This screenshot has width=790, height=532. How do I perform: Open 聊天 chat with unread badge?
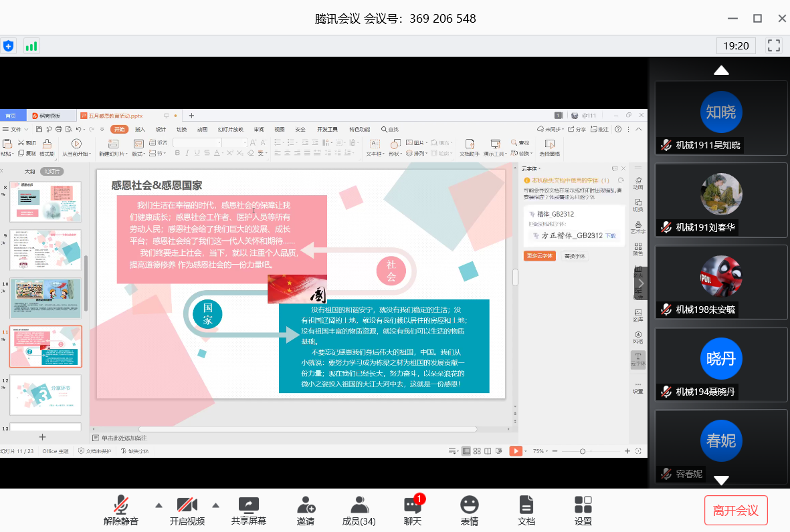point(413,511)
